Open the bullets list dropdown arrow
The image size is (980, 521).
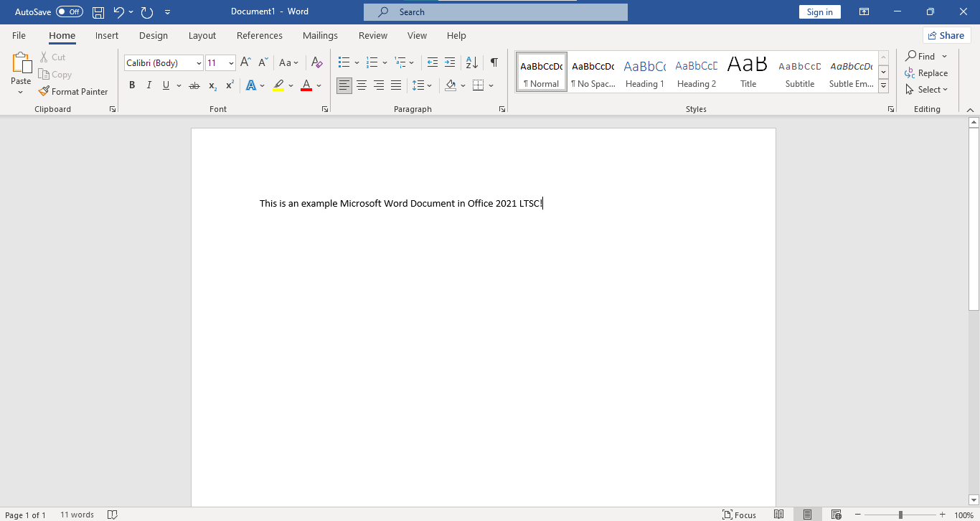357,63
